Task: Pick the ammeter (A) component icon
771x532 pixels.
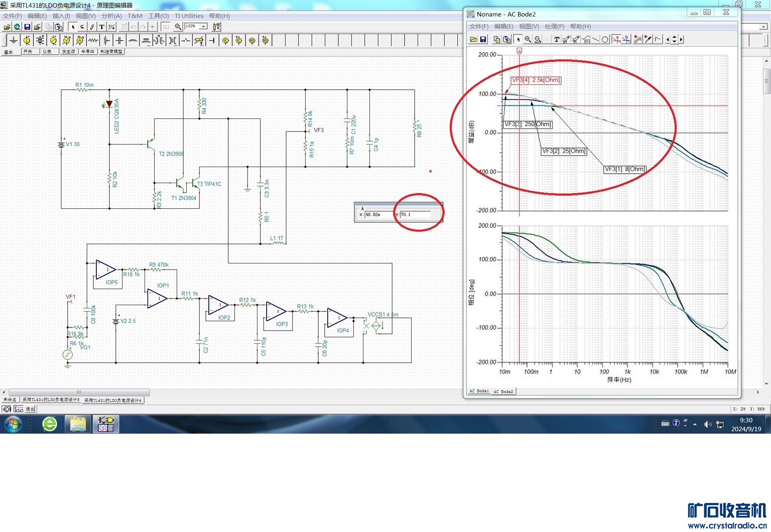Action: pyautogui.click(x=80, y=40)
